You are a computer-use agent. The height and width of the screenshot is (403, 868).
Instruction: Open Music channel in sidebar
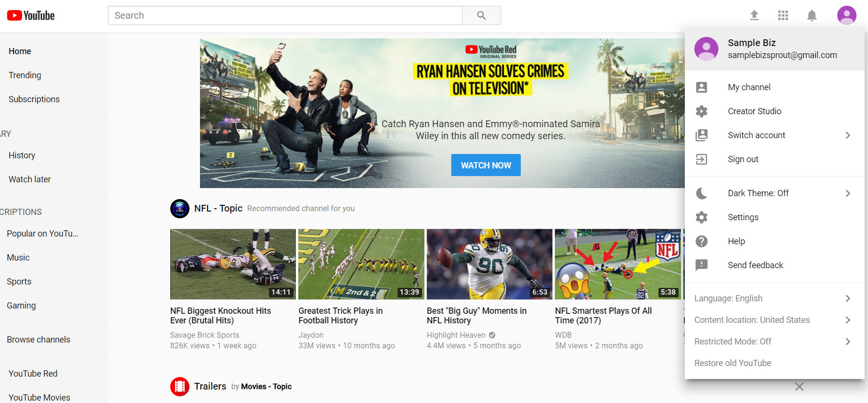[x=18, y=258]
